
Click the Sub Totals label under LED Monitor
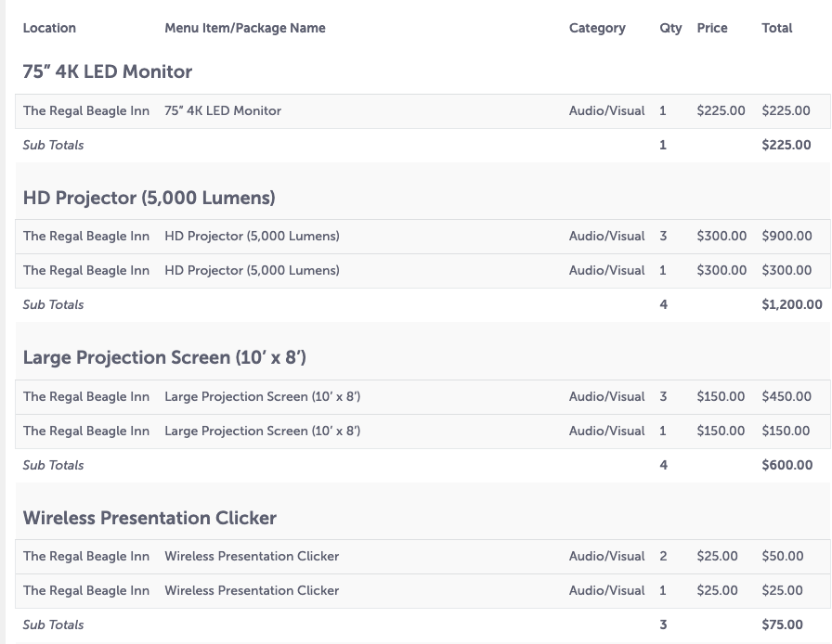pos(53,146)
